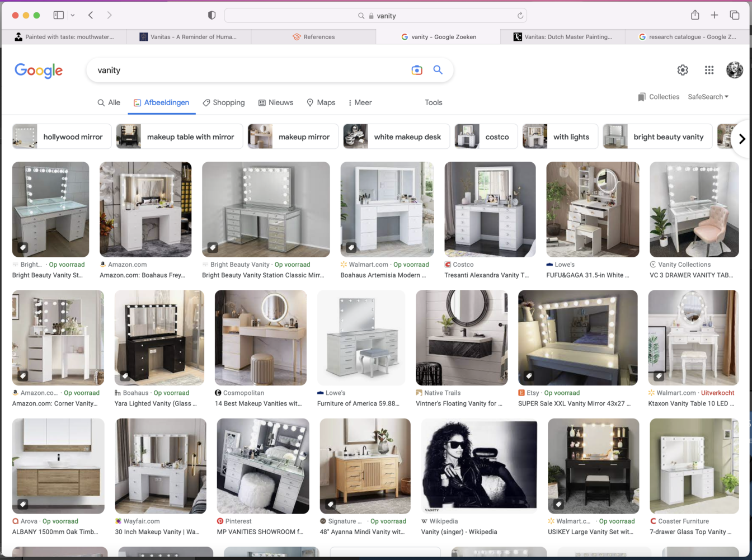Expand the SafeSearch dropdown
This screenshot has height=560, width=752.
pos(708,97)
